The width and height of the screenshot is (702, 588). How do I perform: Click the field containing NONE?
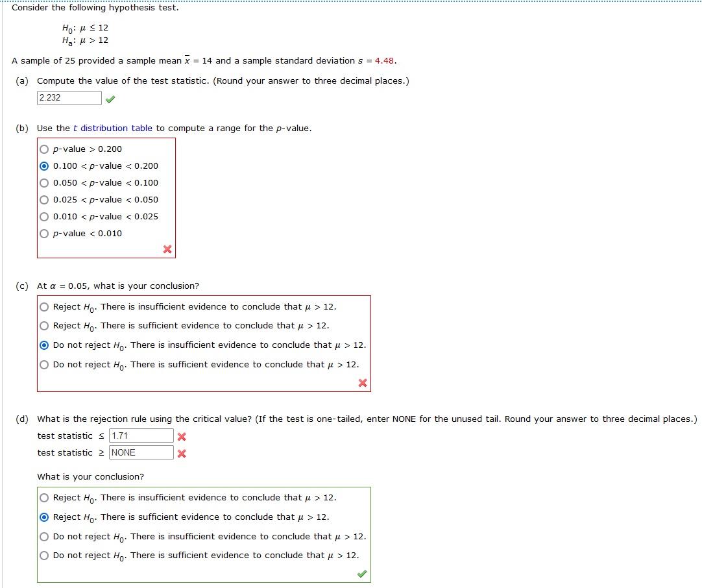140,452
